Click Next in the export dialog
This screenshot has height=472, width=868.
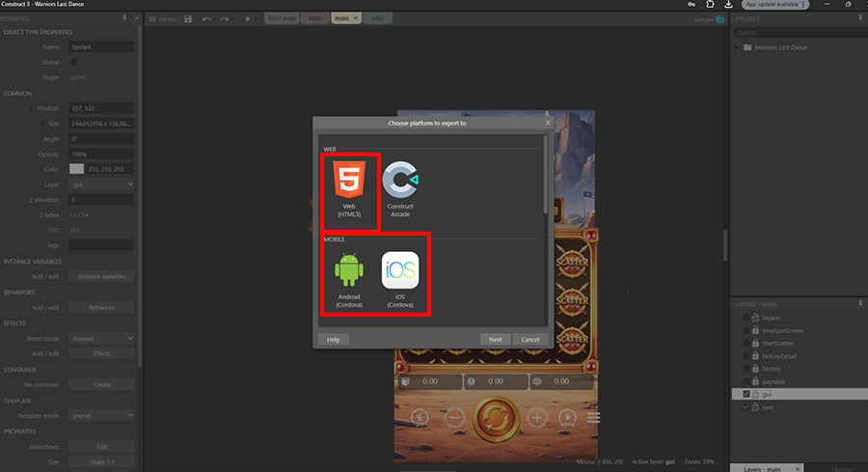click(x=496, y=339)
